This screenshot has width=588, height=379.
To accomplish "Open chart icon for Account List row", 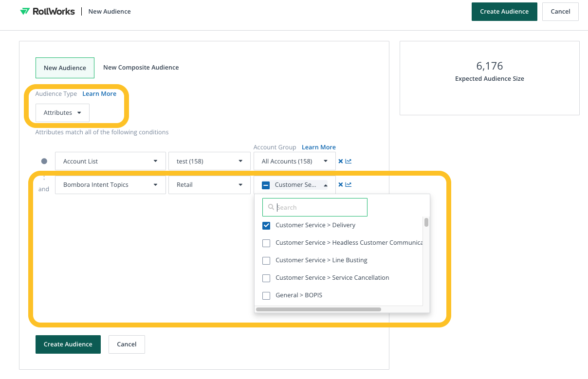I will tap(349, 161).
